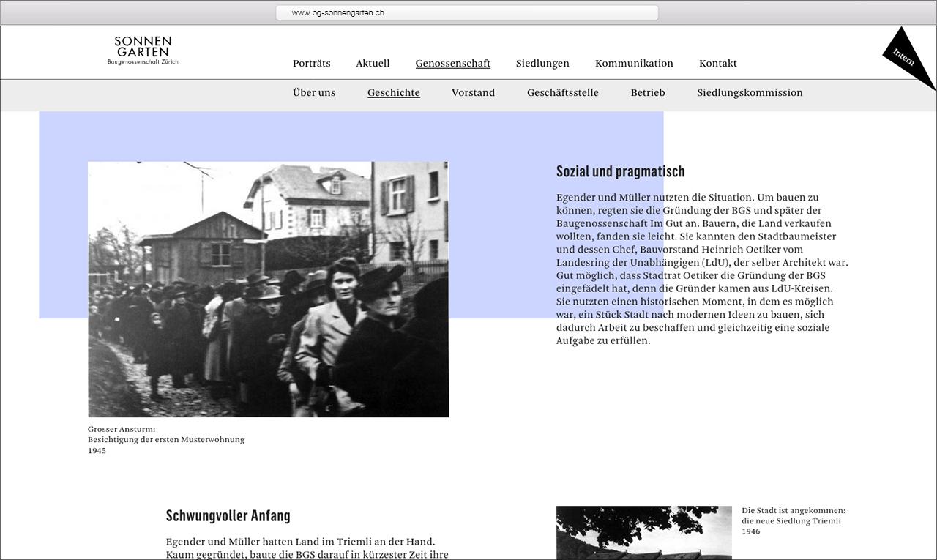Click the Siedlung Triemli 1946 photo
This screenshot has height=560, width=937.
pos(643,532)
